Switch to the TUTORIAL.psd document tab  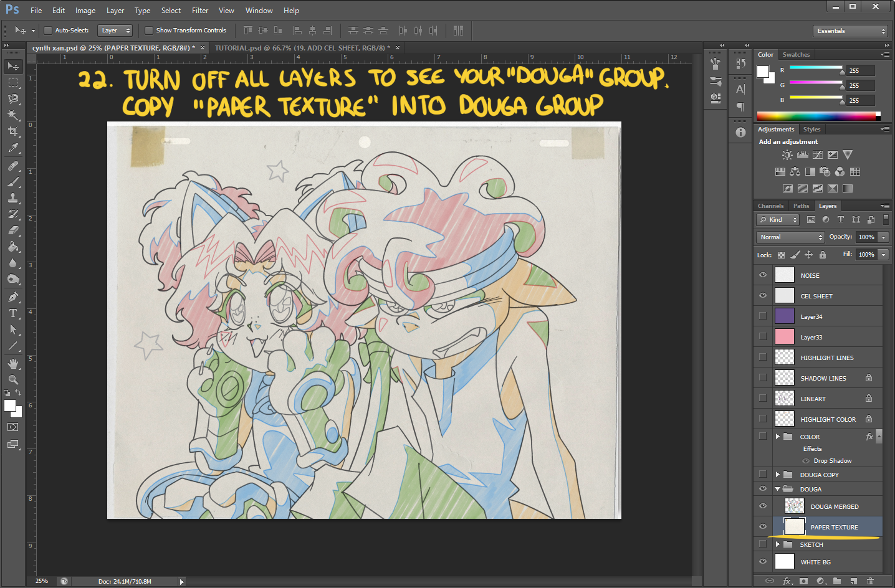(x=302, y=48)
